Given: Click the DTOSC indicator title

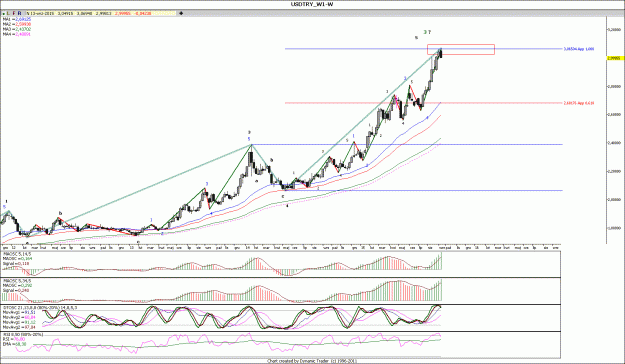Looking at the screenshot, I should tap(41, 307).
